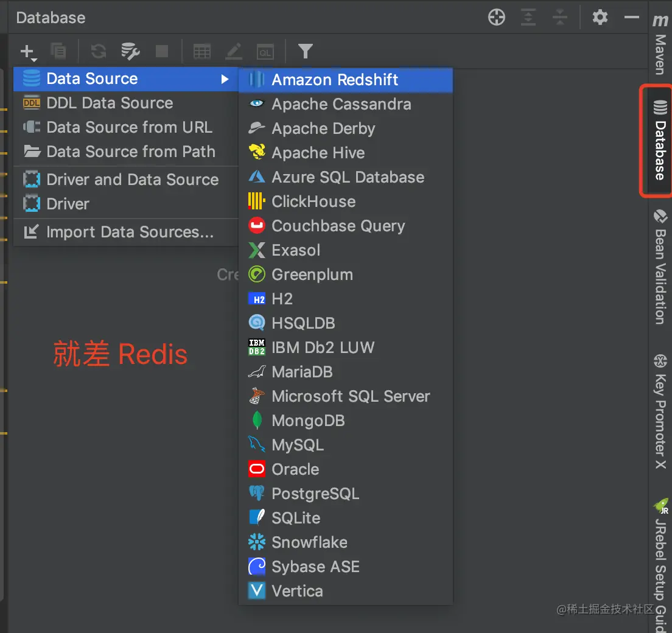This screenshot has height=633, width=672.
Task: Choose MySQL from the list
Action: pos(345,445)
